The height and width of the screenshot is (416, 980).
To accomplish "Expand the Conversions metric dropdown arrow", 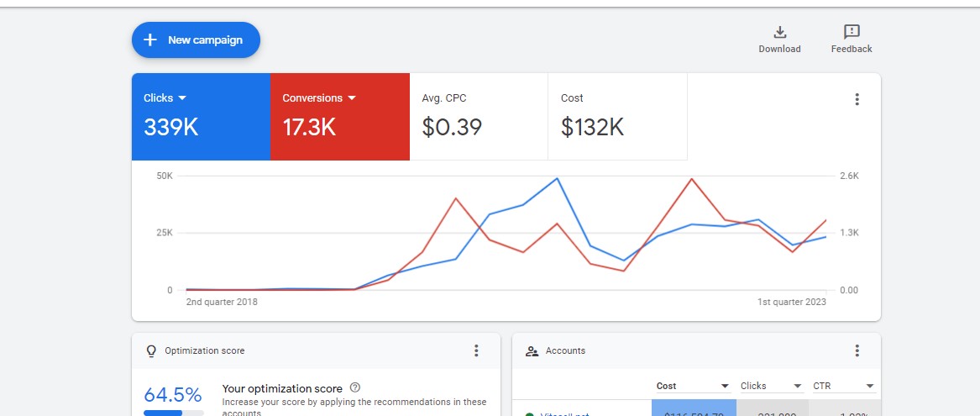I will (x=351, y=98).
